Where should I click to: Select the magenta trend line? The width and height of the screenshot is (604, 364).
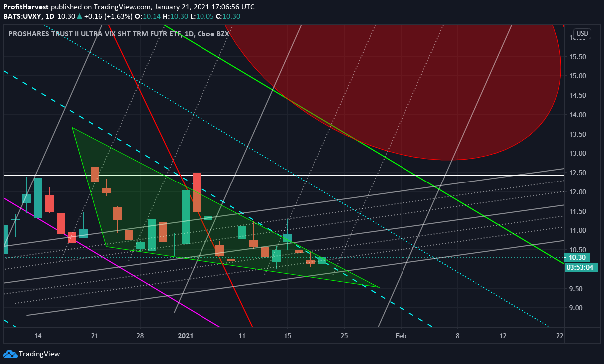[112, 263]
